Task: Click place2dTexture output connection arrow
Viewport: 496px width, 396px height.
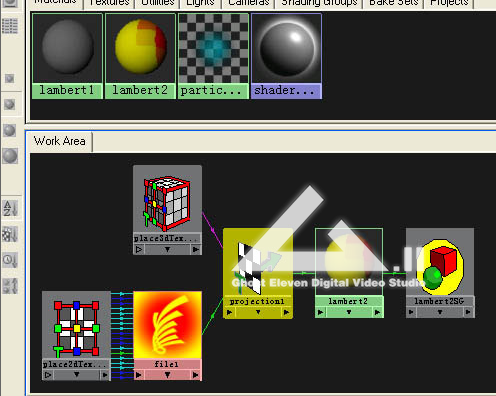Action: [x=105, y=375]
